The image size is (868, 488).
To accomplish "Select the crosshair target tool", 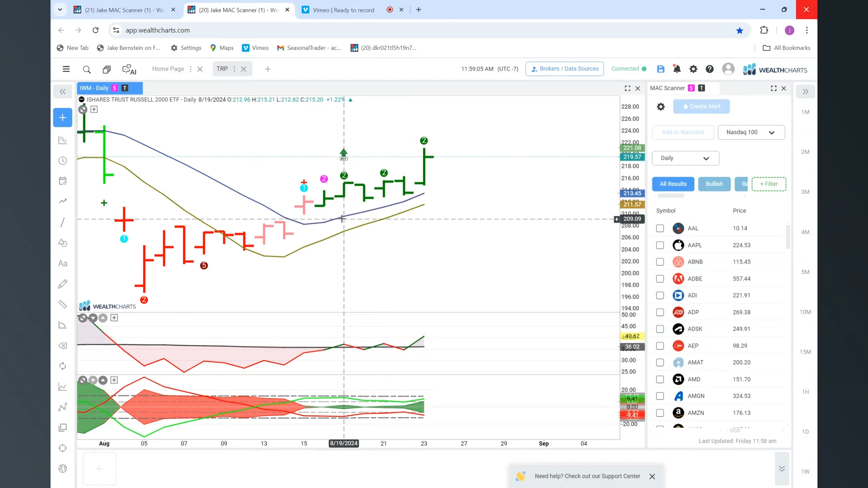I will coord(63,448).
